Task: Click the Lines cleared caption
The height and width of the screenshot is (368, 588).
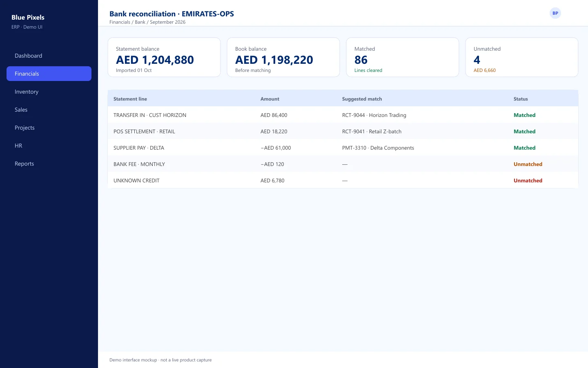Action: pos(368,70)
